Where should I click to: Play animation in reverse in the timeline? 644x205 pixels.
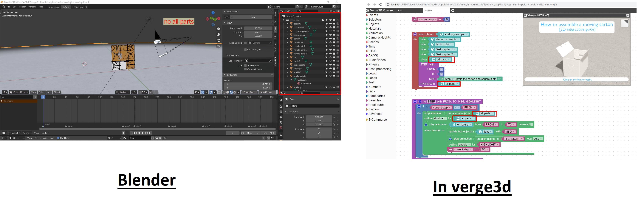[x=139, y=133]
